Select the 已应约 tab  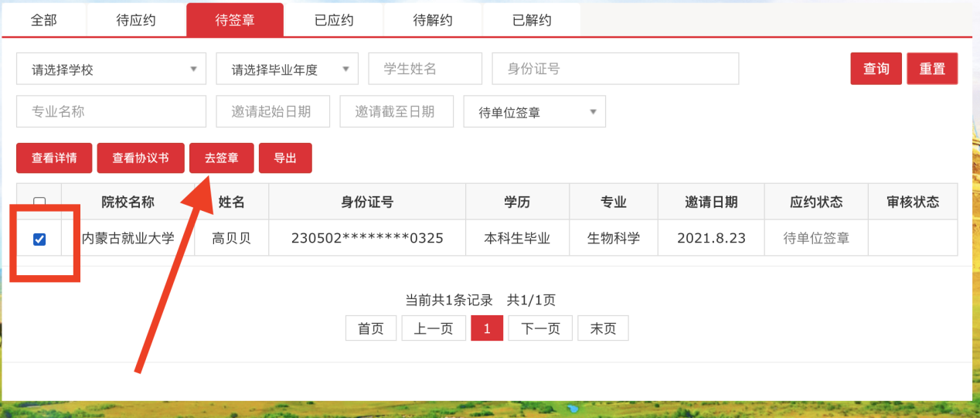tap(334, 20)
